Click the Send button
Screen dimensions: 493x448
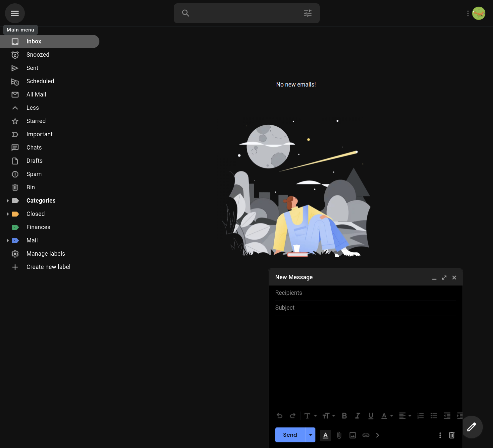point(290,435)
